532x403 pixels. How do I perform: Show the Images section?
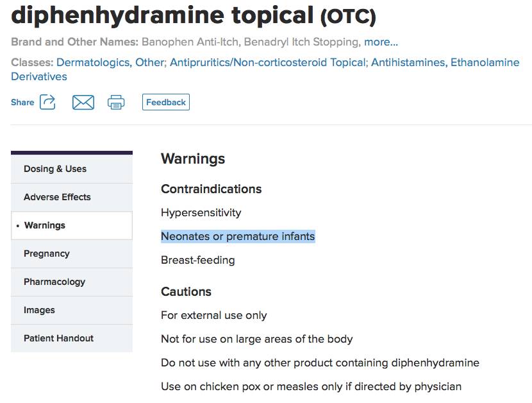point(39,310)
